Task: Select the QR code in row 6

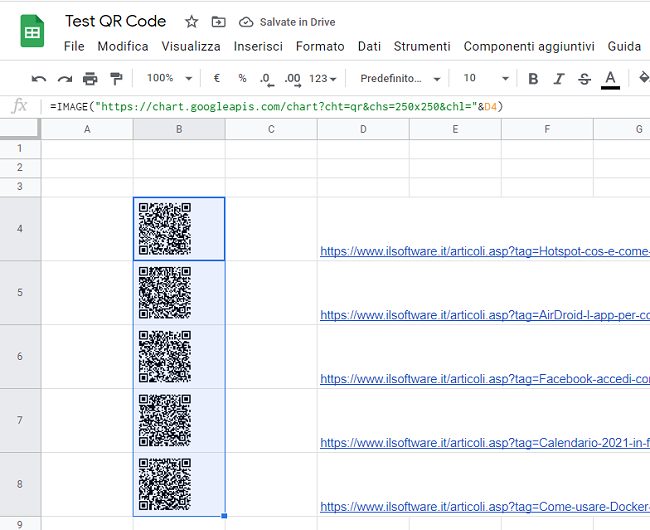Action: point(165,356)
